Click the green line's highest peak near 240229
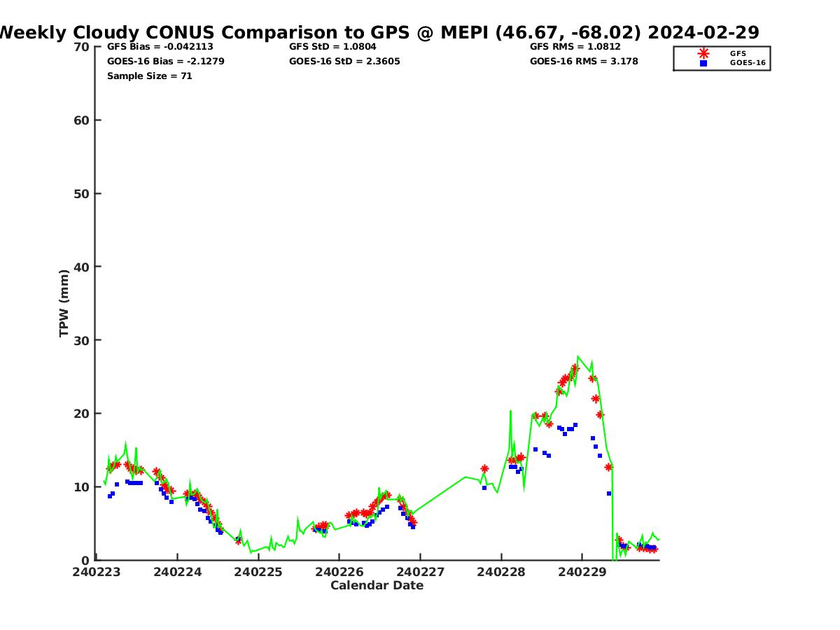Viewport: 840px width, 630px height. click(x=578, y=356)
